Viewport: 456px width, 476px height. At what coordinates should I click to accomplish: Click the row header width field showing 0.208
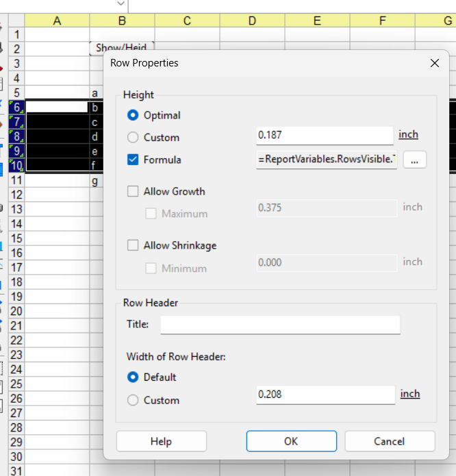point(325,394)
